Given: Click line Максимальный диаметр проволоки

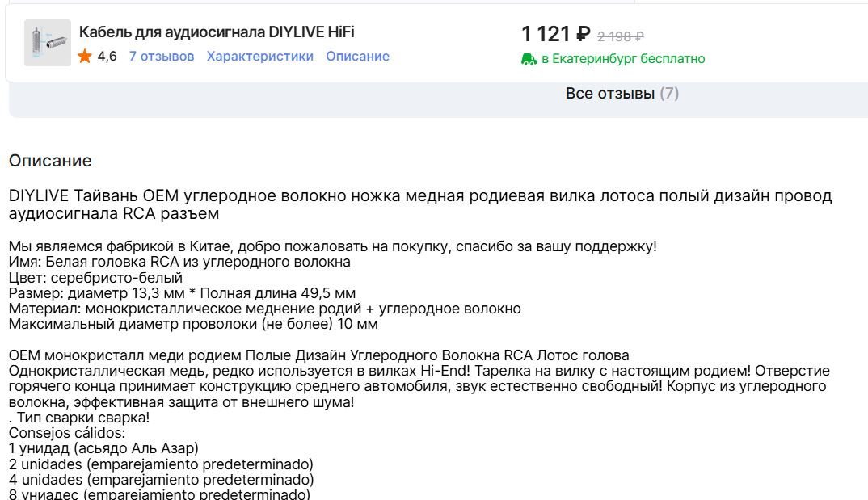Looking at the screenshot, I should click(193, 324).
